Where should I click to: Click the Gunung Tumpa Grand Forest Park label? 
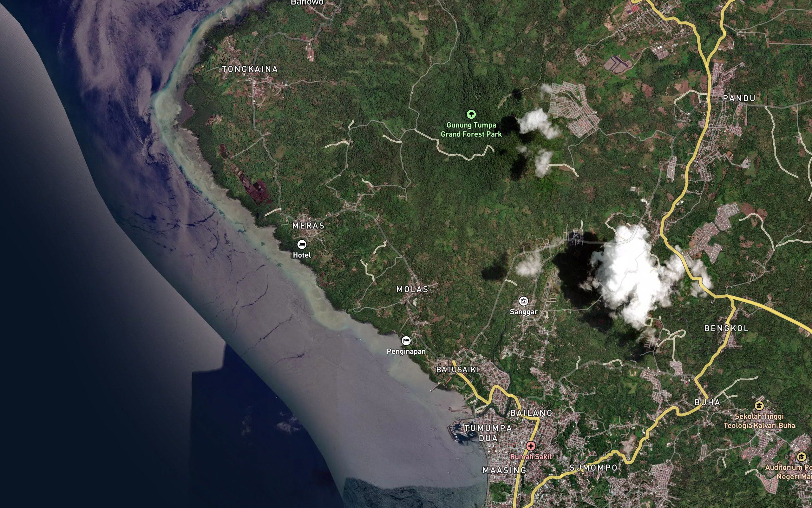pyautogui.click(x=471, y=129)
